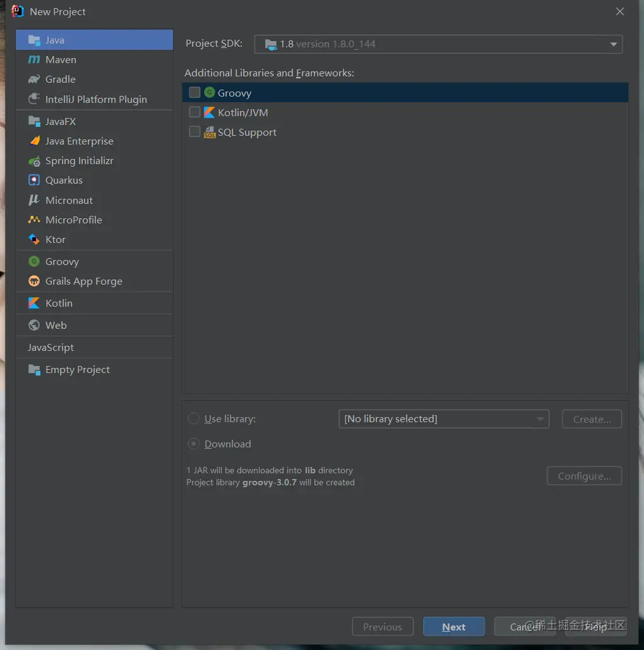The image size is (644, 650).
Task: Open the Project SDK dropdown arrow
Action: point(613,44)
